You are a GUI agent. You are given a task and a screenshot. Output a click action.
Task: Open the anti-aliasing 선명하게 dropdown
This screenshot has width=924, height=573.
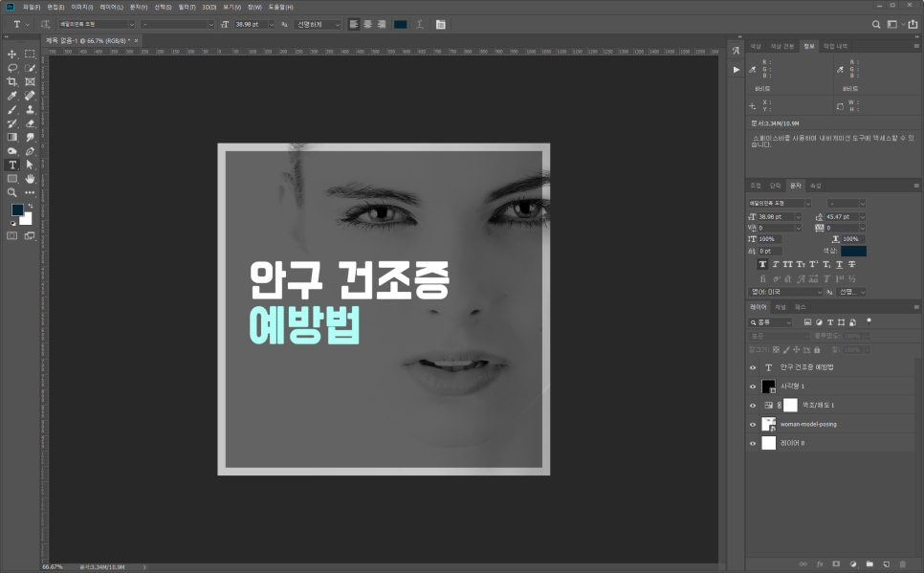[x=336, y=24]
